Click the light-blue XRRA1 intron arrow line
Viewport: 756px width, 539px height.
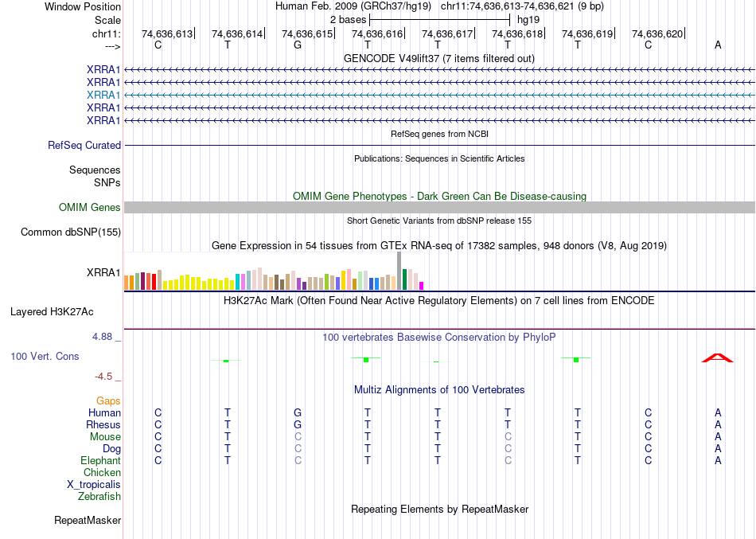440,95
